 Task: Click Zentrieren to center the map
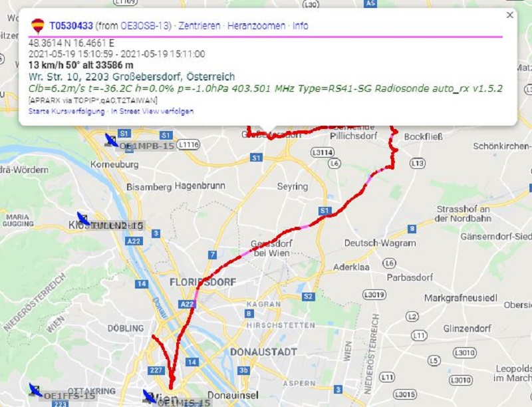pyautogui.click(x=199, y=26)
